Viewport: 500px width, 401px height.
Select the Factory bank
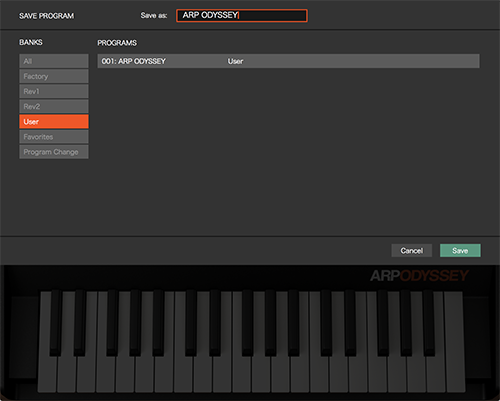point(54,76)
